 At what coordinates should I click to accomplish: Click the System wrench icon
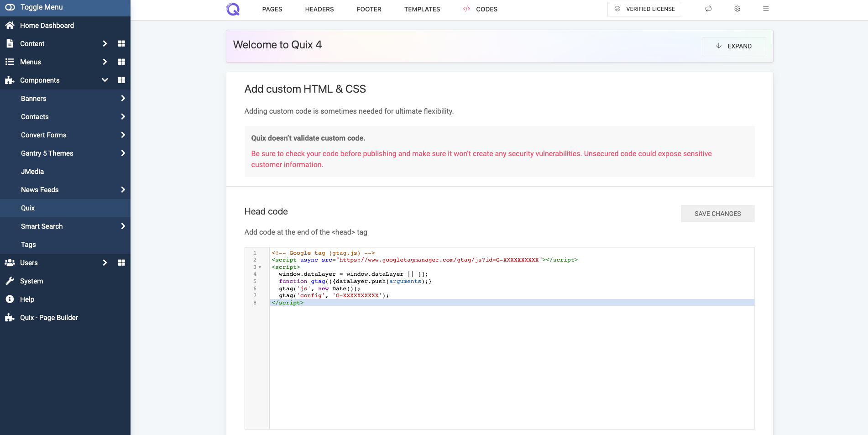coord(10,281)
